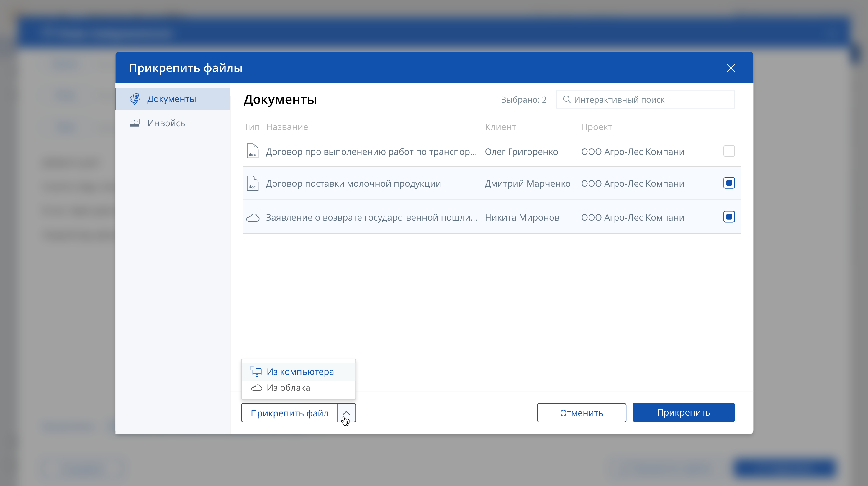Focus the Интерактивный поиск field

(645, 99)
